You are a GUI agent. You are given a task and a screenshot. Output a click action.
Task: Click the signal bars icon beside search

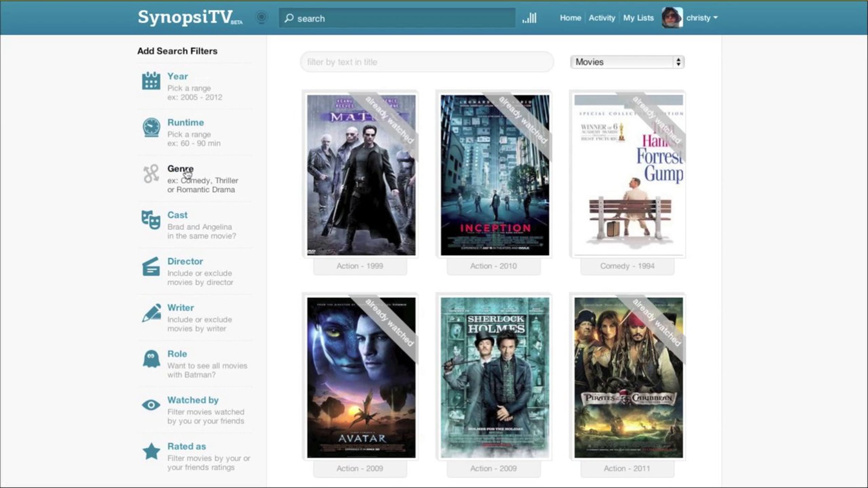pyautogui.click(x=529, y=18)
